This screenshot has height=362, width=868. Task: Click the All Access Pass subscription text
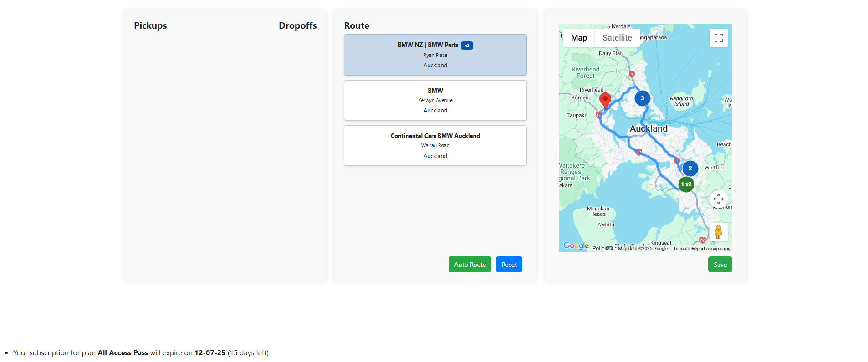tap(123, 353)
